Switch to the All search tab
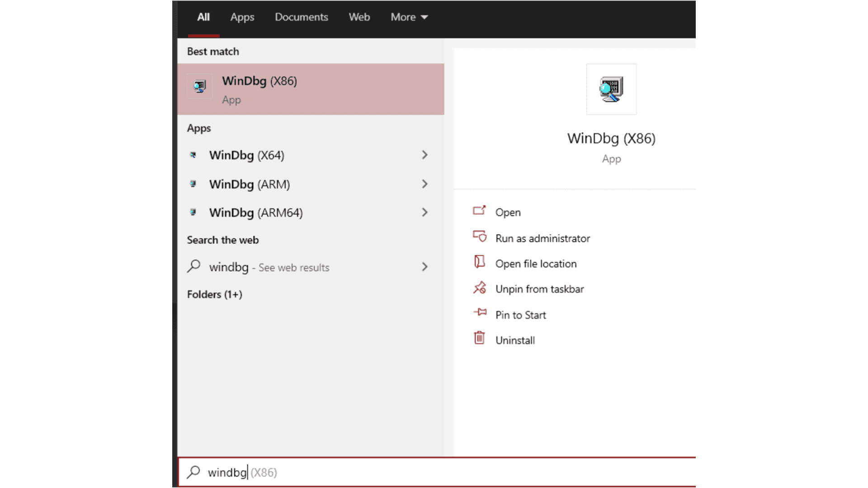This screenshot has width=868, height=488. (x=203, y=17)
